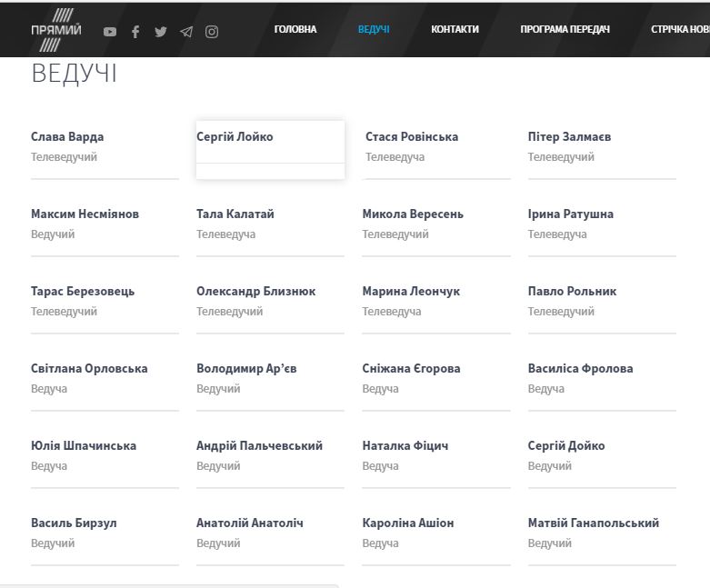The image size is (710, 588).
Task: Click on Сніжана Єгорова name
Action: click(x=411, y=369)
